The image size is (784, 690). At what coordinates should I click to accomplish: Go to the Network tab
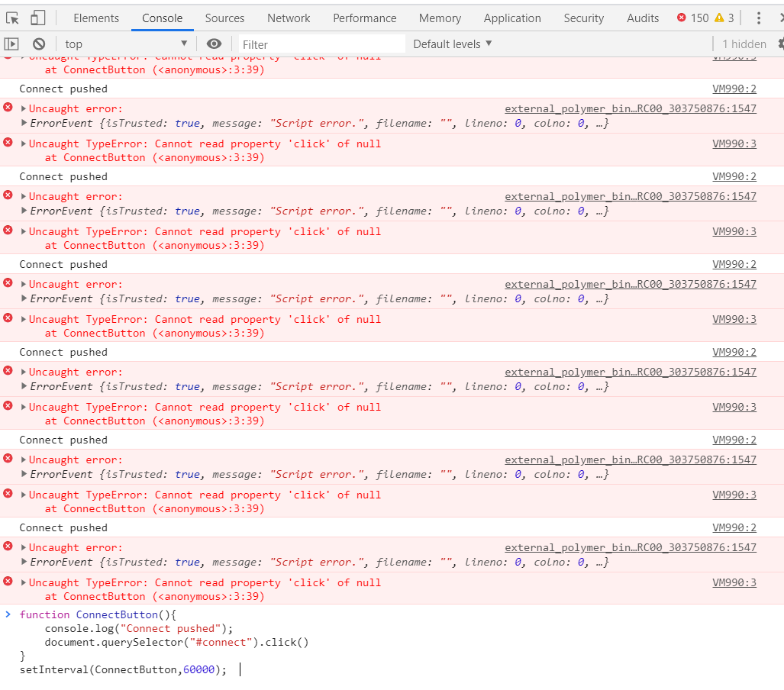289,18
